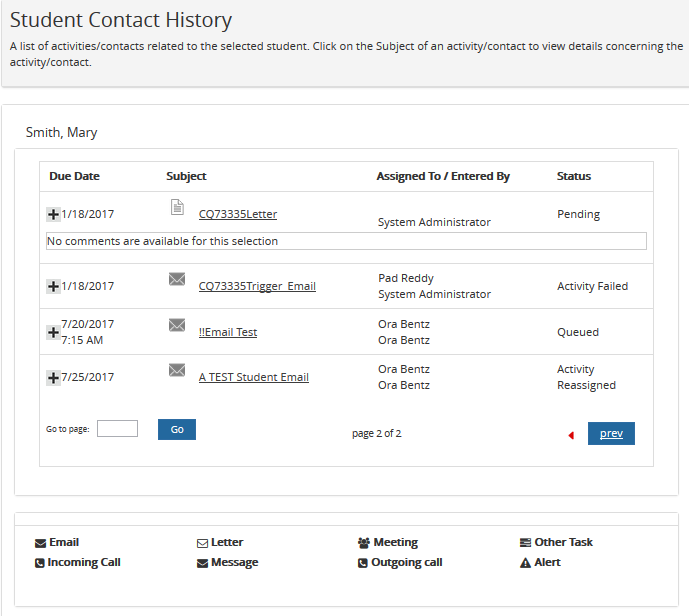689x616 pixels.
Task: Click the Due Date column header
Action: pos(74,176)
